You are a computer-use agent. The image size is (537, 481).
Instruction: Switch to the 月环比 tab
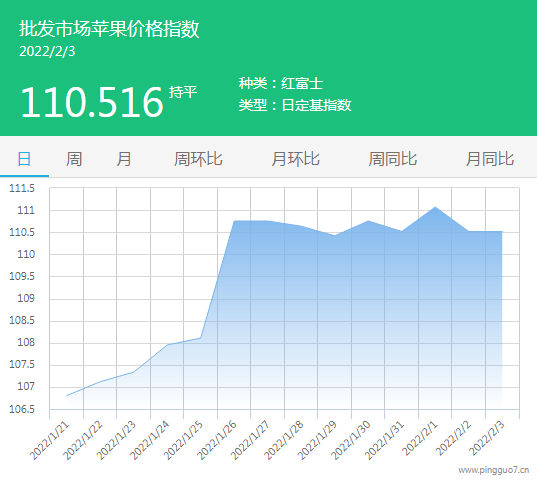click(x=295, y=159)
